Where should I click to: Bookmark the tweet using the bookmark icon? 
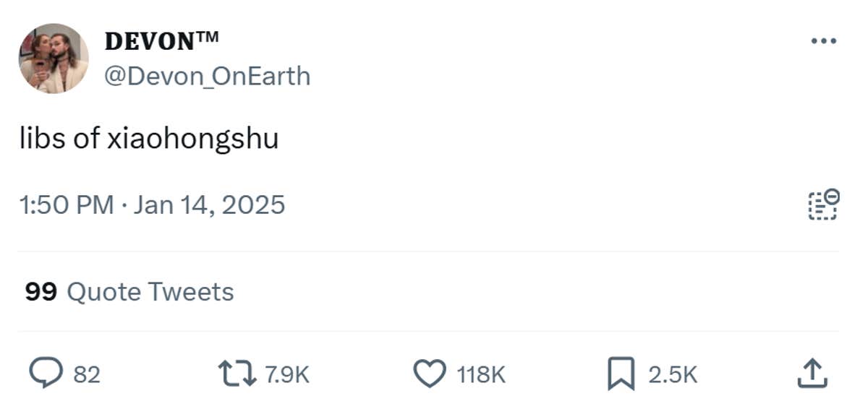click(x=621, y=374)
